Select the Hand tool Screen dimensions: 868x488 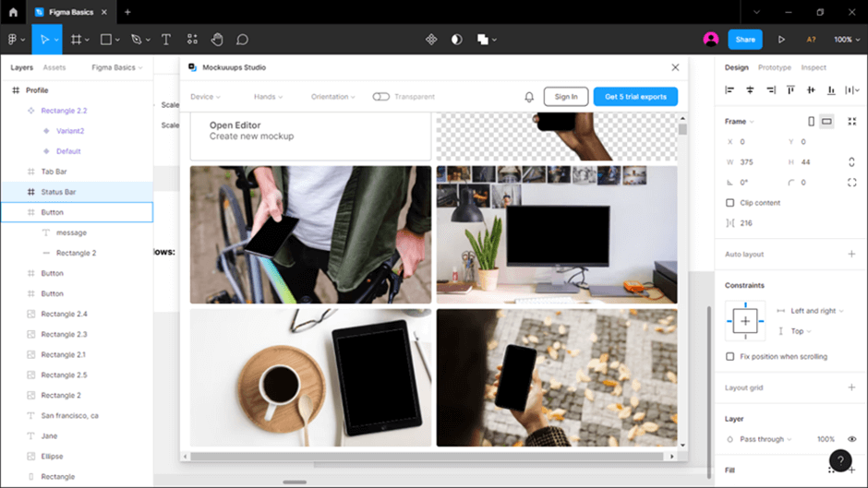pyautogui.click(x=217, y=40)
